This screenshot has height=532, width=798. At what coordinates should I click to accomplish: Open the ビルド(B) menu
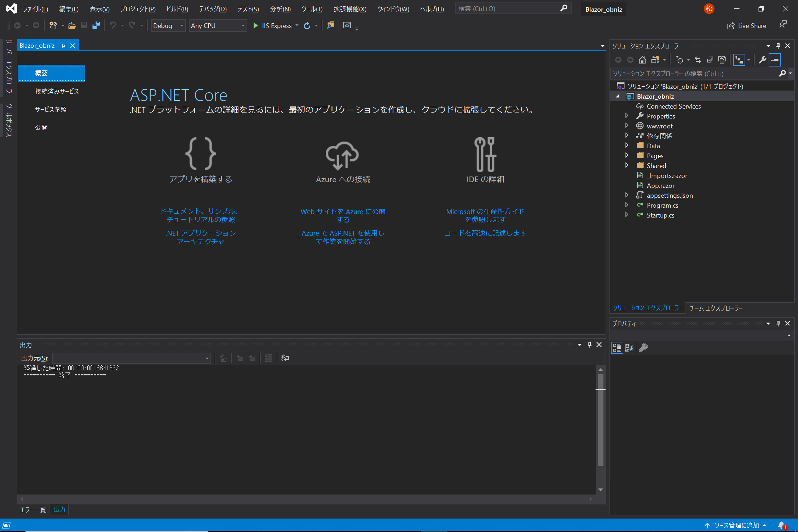177,9
